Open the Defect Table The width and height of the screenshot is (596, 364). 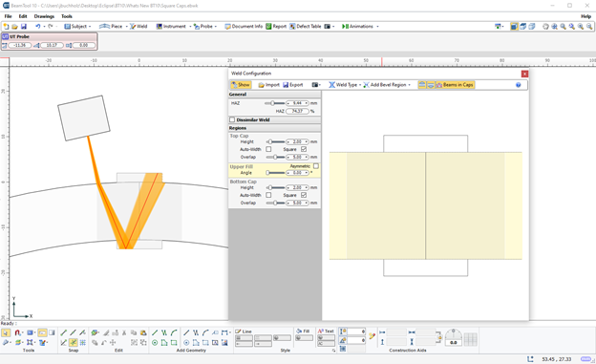coord(306,26)
